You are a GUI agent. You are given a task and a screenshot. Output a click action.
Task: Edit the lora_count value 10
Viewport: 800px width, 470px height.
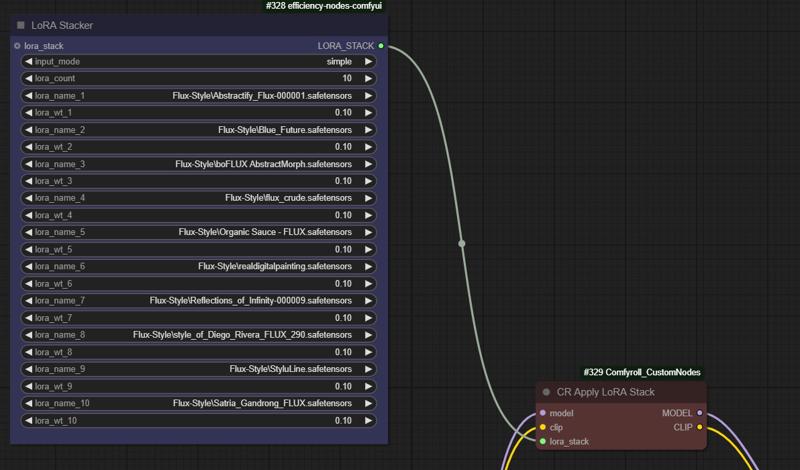click(198, 79)
